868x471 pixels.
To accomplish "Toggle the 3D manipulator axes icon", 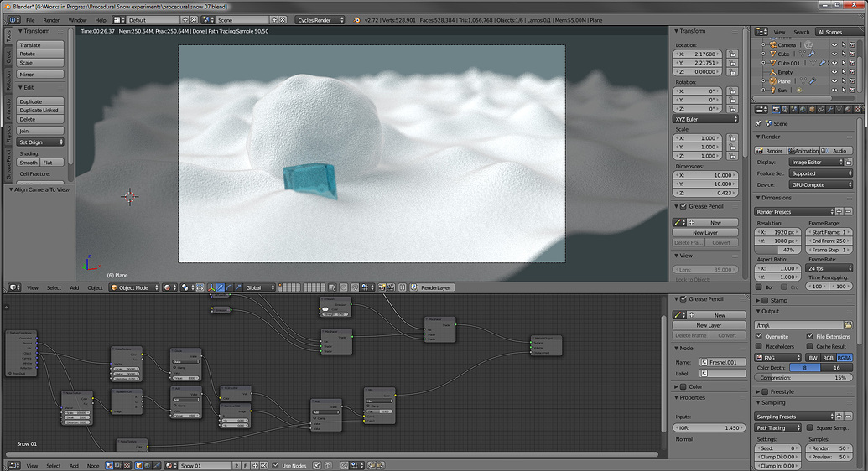I will [x=211, y=287].
